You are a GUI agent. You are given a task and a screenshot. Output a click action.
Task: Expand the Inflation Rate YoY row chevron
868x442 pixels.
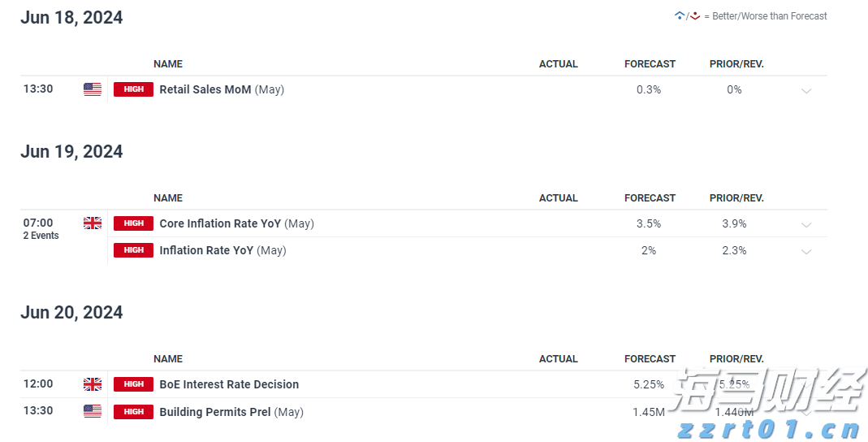click(x=806, y=251)
